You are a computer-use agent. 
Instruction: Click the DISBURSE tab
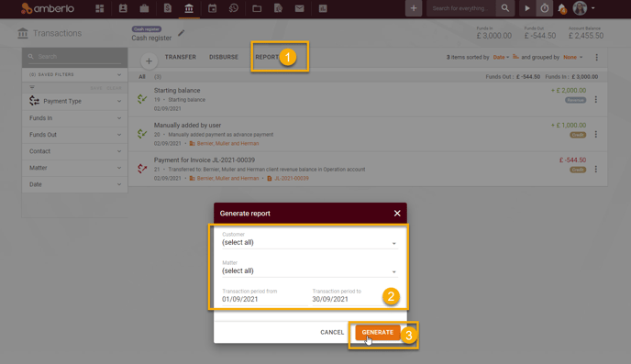tap(224, 57)
